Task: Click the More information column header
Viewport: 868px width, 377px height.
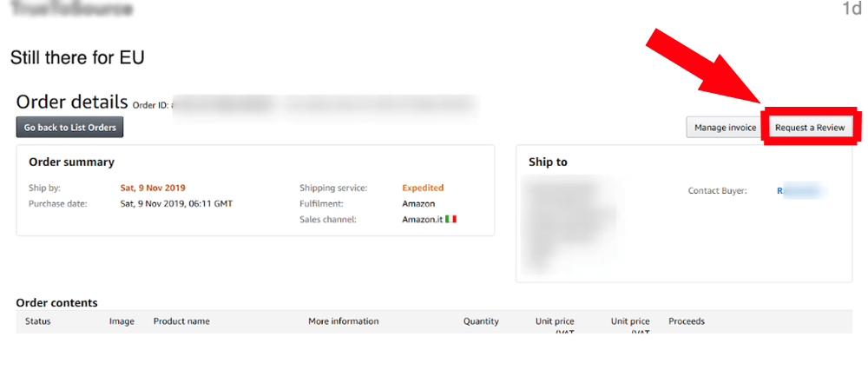Action: click(x=343, y=321)
